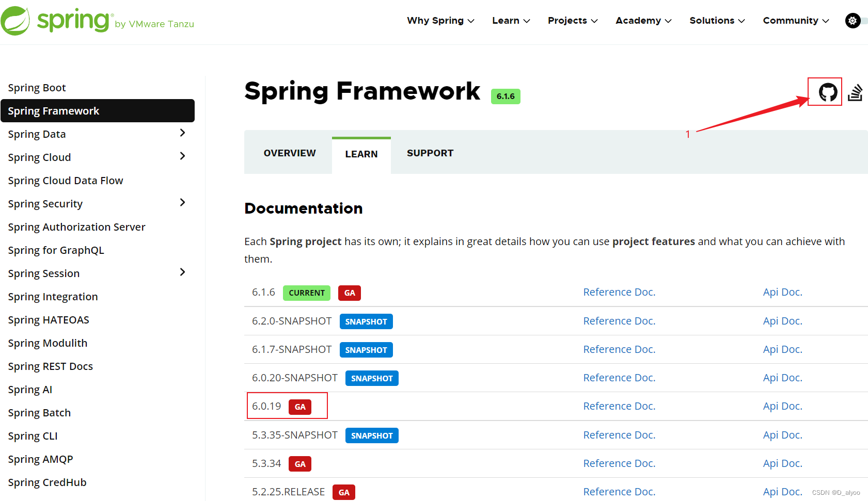Image resolution: width=868 pixels, height=501 pixels.
Task: Switch to the SUPPORT tab
Action: (430, 153)
